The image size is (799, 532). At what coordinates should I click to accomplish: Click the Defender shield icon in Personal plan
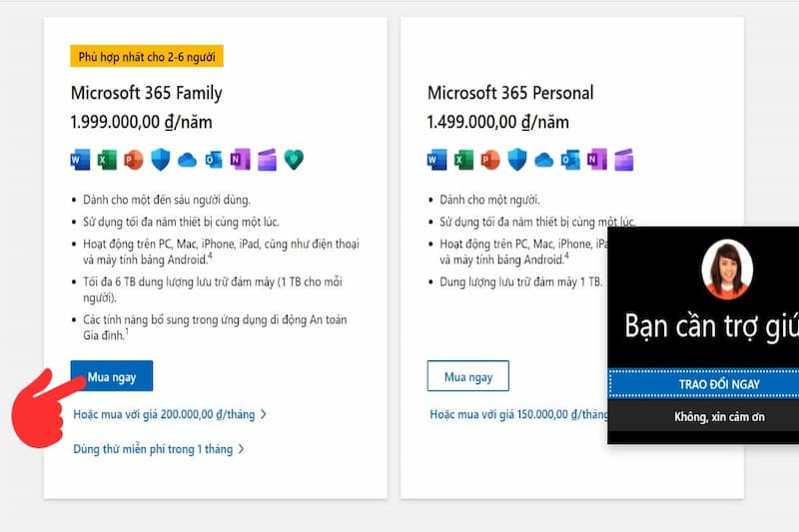click(516, 160)
